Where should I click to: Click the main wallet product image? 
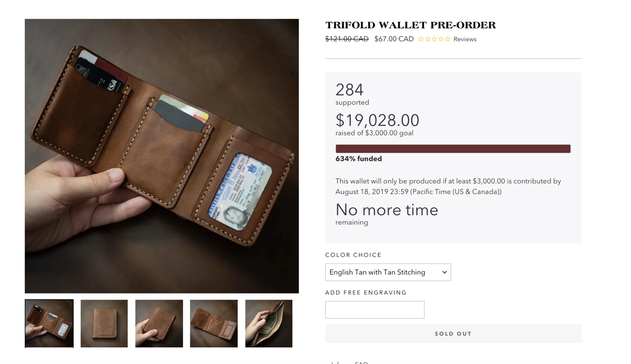click(162, 156)
